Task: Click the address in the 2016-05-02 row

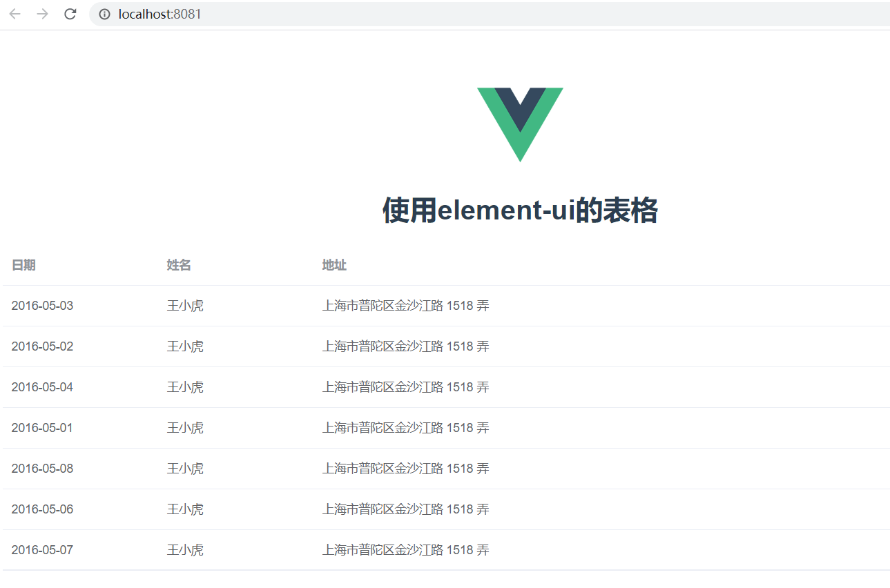Action: (x=406, y=346)
